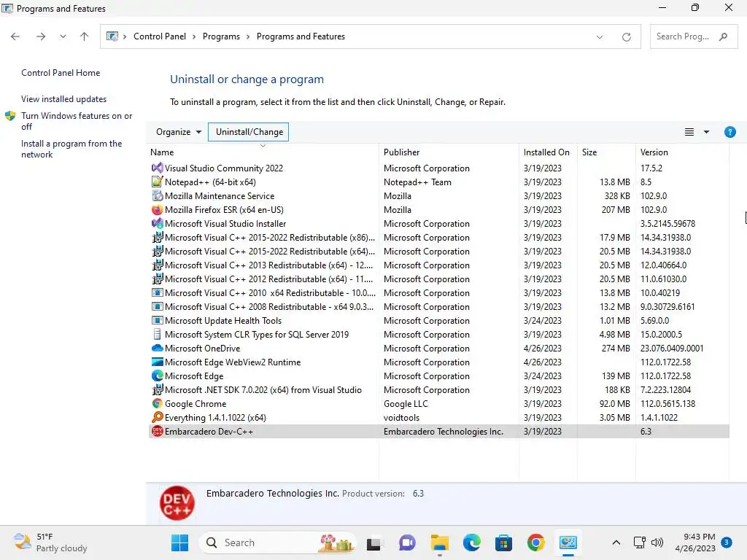Open Microsoft Edge from taskbar
Screen dimensions: 747x560
click(x=472, y=542)
